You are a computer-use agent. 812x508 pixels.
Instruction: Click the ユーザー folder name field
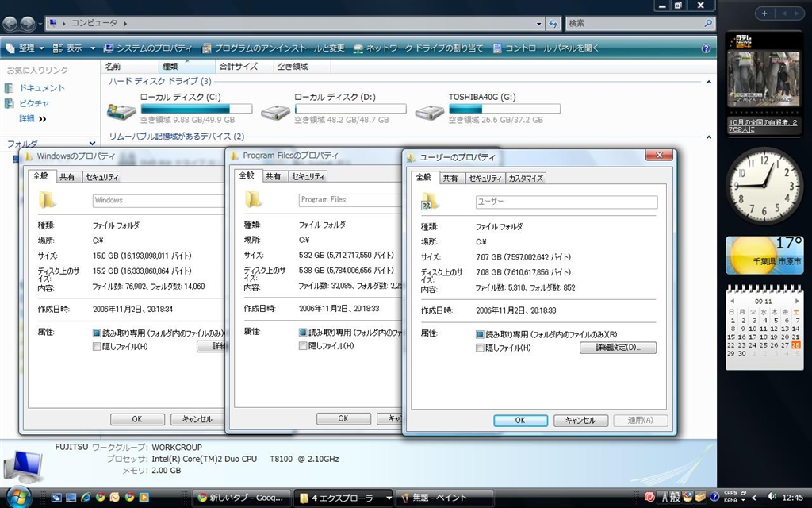[566, 202]
